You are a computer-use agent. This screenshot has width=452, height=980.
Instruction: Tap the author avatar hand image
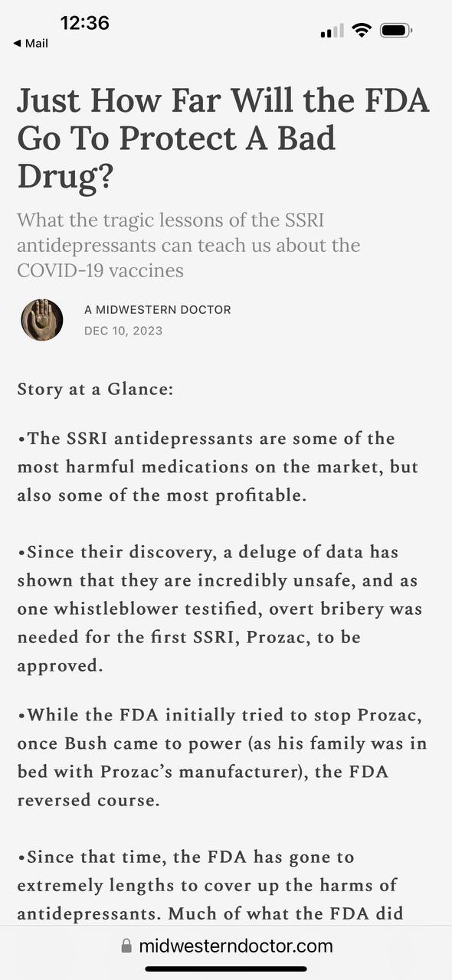click(41, 320)
